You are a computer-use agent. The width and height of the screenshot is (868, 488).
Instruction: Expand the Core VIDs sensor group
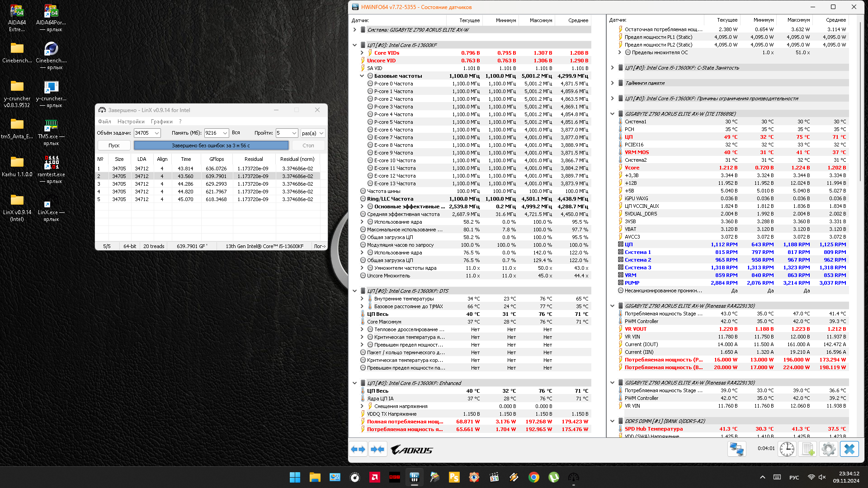(362, 53)
